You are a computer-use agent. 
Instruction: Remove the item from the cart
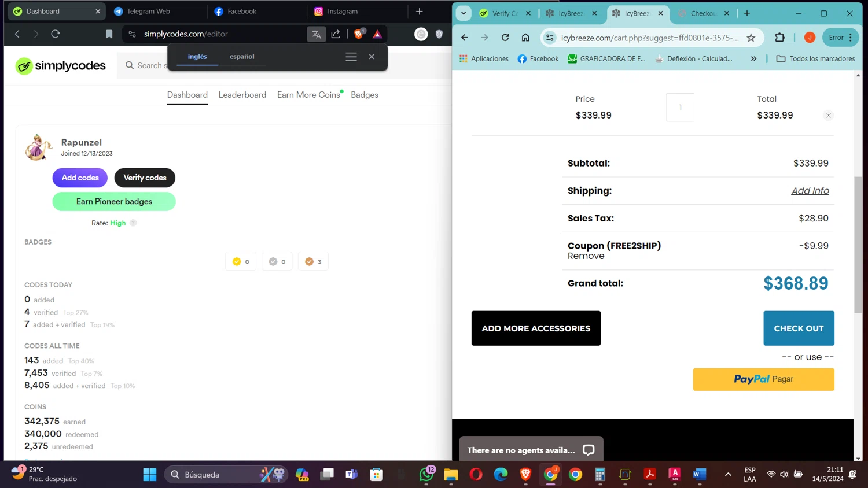click(x=829, y=116)
